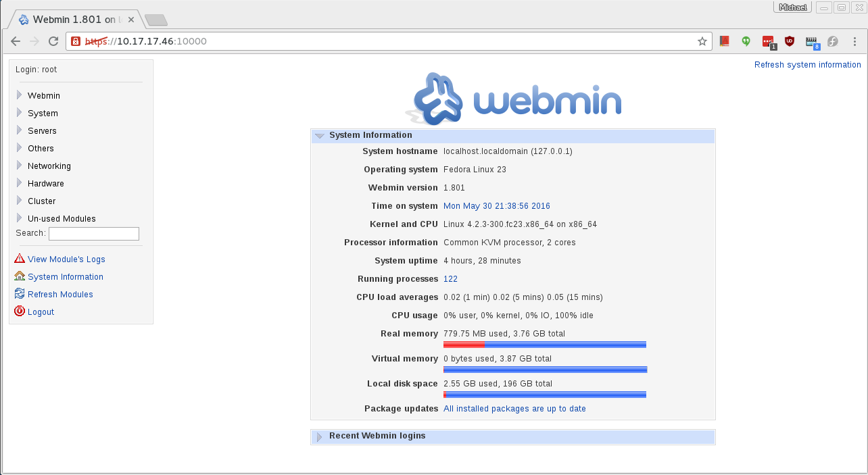Click the Common KVM processor text
This screenshot has height=475, width=868.
pos(510,243)
